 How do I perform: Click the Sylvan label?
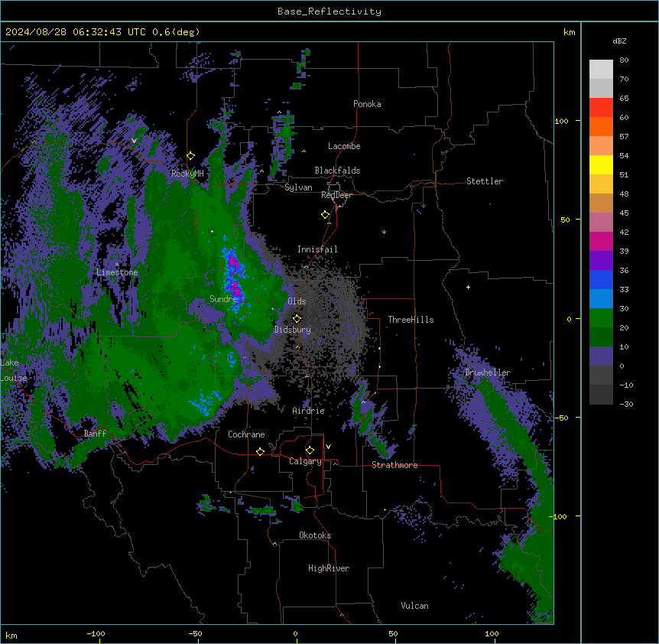pyautogui.click(x=298, y=187)
